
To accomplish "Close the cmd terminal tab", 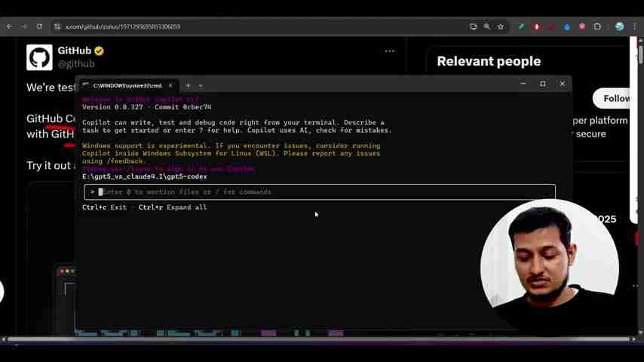I will pos(170,85).
